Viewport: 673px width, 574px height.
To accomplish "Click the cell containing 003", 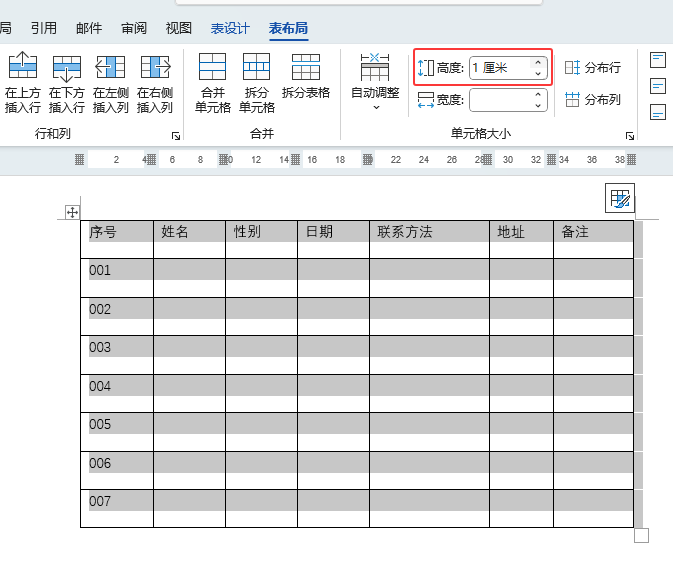I will [117, 355].
